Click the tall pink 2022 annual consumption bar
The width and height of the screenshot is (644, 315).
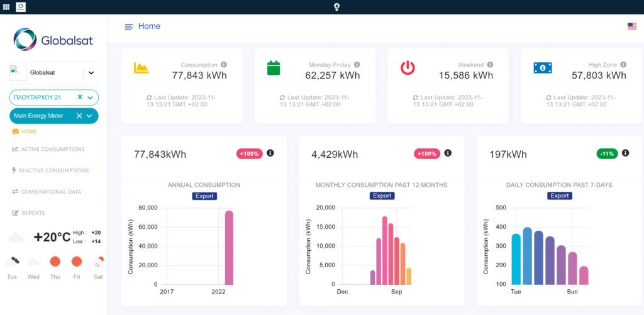click(x=229, y=248)
